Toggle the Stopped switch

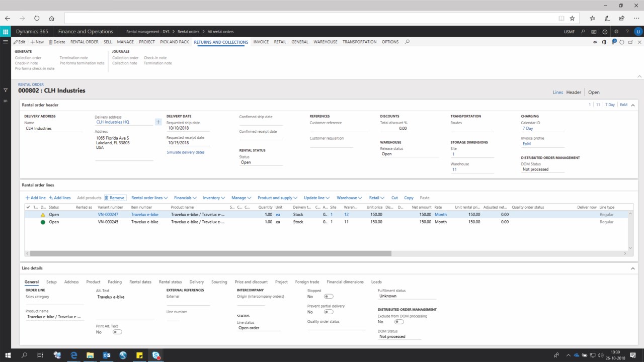click(x=329, y=297)
